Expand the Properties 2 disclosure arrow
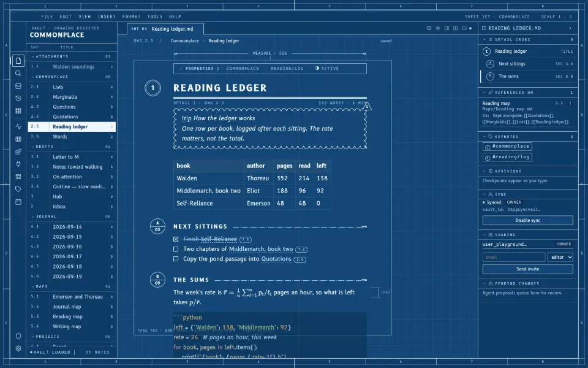The height and width of the screenshot is (368, 588). click(181, 69)
